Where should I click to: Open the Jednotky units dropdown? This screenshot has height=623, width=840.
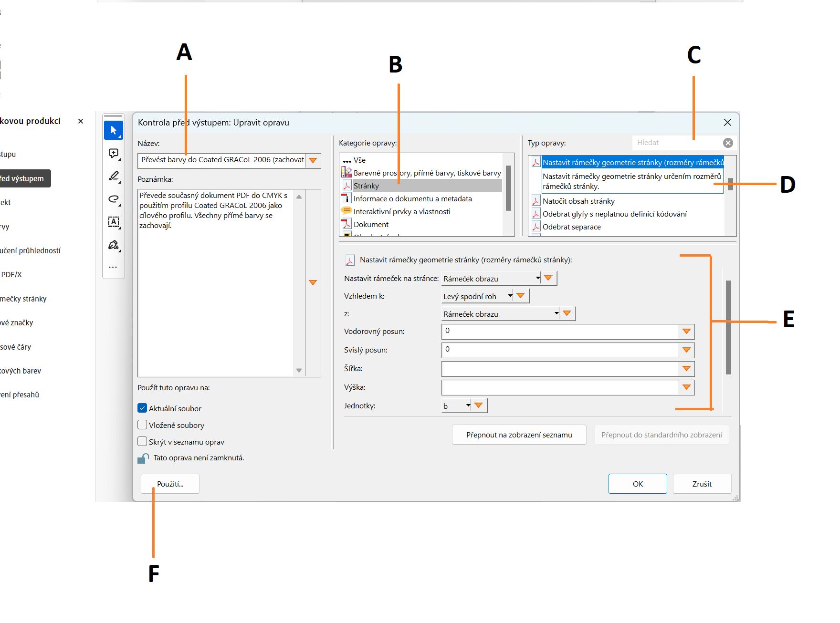[x=456, y=406]
